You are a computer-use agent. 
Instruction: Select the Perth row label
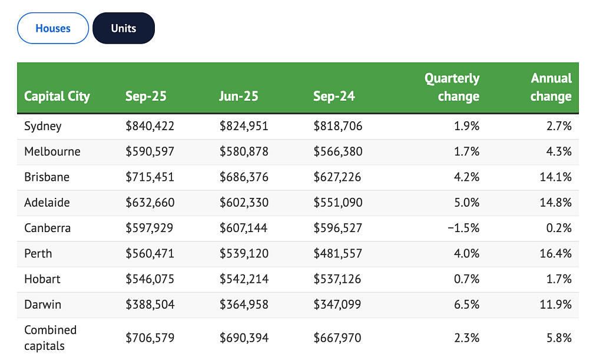38,254
